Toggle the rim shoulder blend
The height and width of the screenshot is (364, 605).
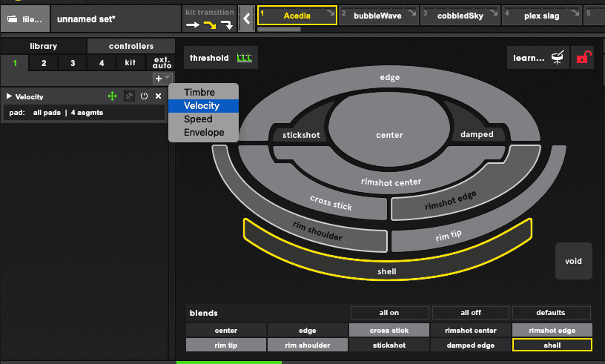click(308, 345)
